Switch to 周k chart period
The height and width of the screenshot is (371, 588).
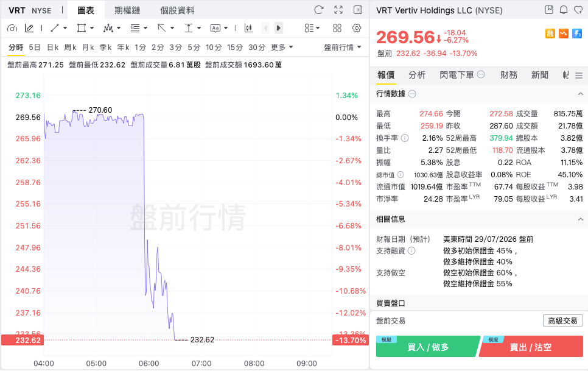point(70,48)
